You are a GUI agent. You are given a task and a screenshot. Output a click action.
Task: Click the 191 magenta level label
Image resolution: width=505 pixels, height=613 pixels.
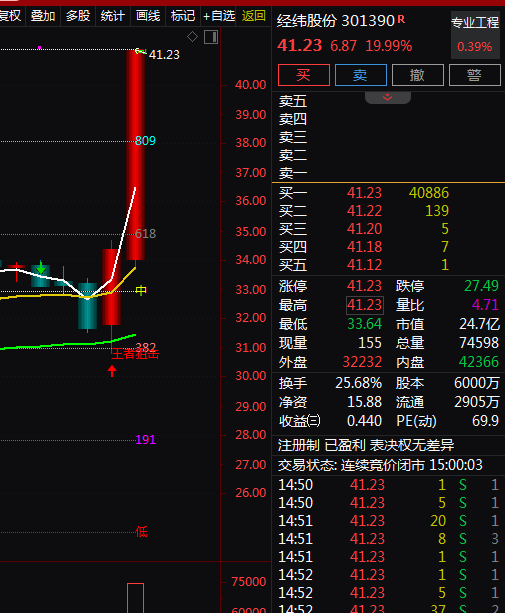(145, 440)
